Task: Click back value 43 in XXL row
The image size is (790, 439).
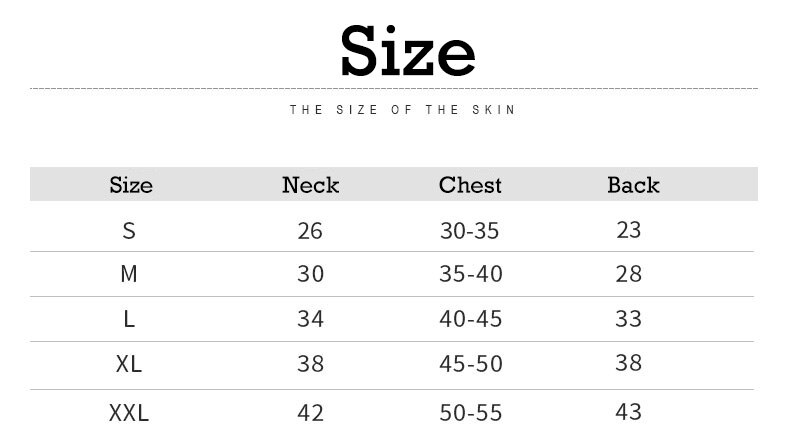Action: tap(628, 411)
